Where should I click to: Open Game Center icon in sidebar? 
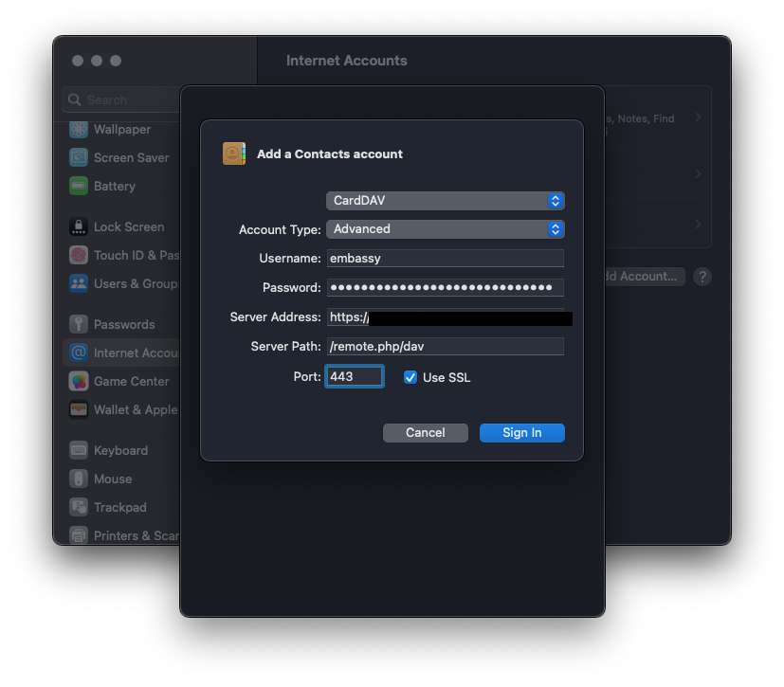[x=79, y=381]
